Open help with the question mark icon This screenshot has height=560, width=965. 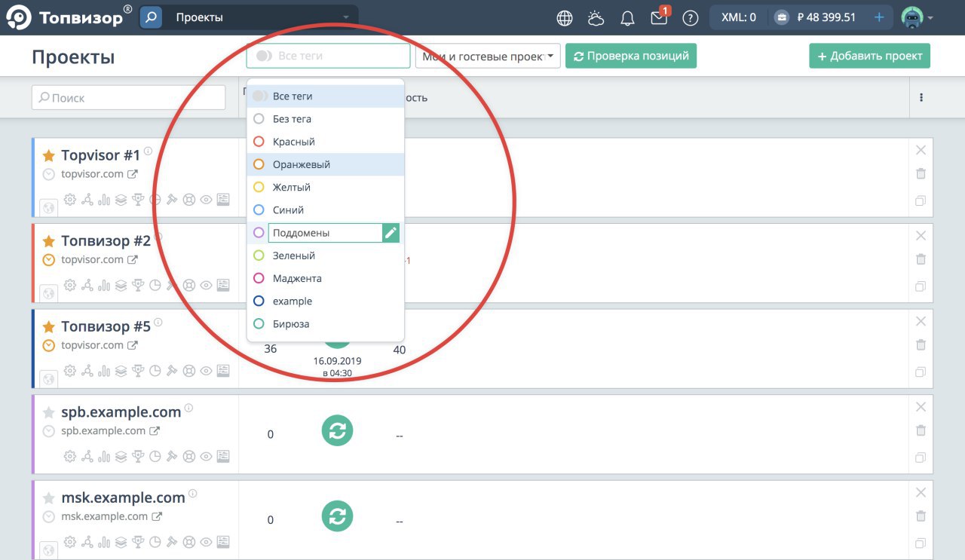click(690, 18)
